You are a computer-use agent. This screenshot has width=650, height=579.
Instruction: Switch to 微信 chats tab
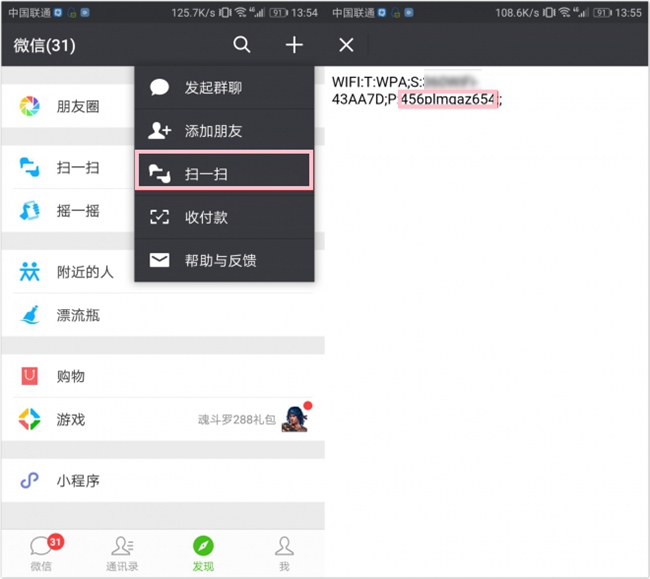41,553
